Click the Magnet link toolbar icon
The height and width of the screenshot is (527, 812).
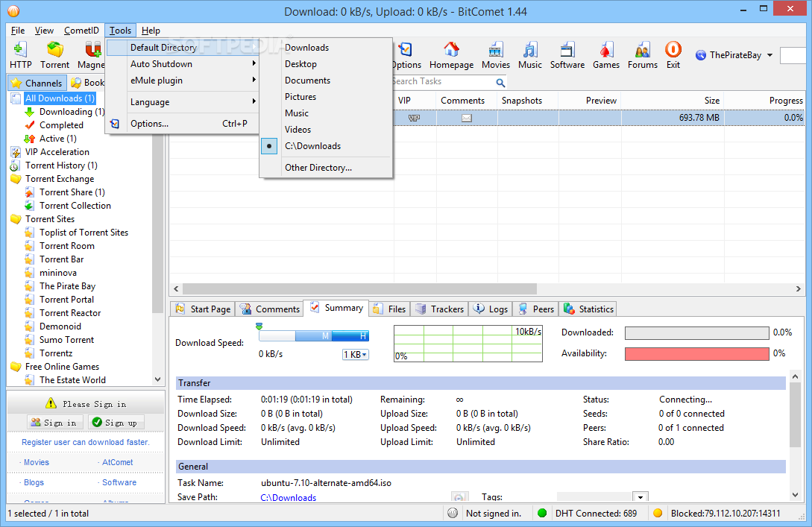91,55
